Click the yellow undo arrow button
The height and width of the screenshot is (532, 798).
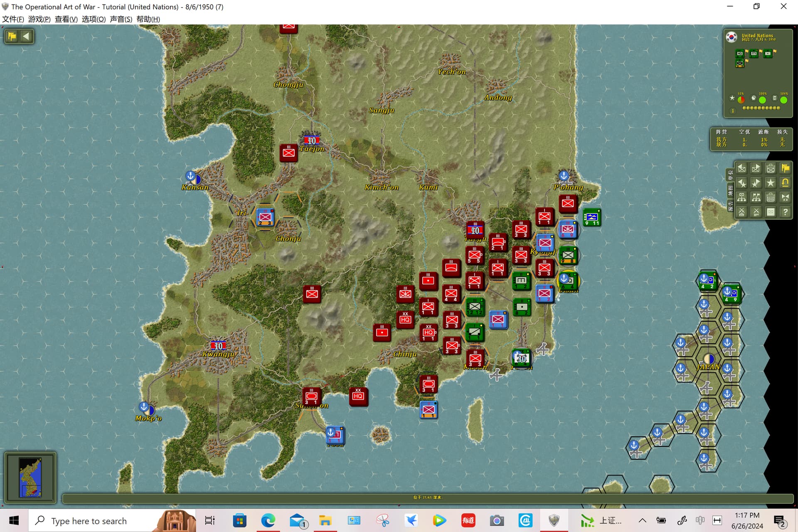785,183
